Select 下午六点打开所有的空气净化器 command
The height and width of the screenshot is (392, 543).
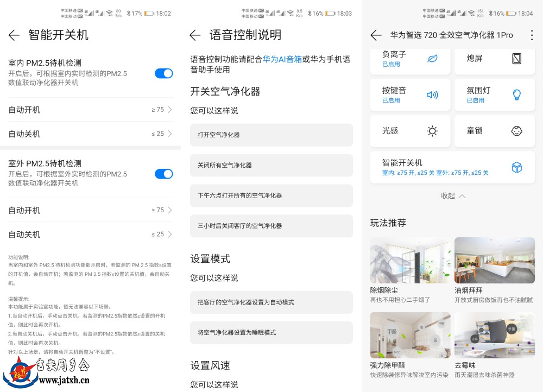[x=271, y=195]
